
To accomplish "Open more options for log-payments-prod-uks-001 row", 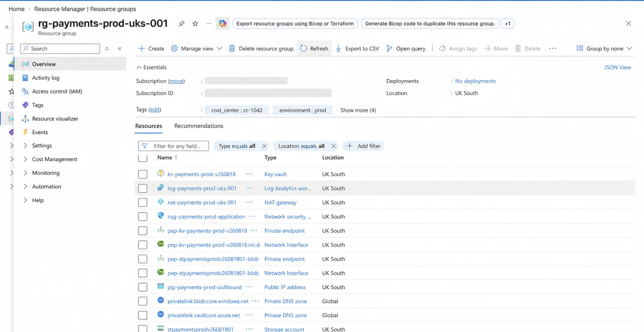I will click(249, 188).
